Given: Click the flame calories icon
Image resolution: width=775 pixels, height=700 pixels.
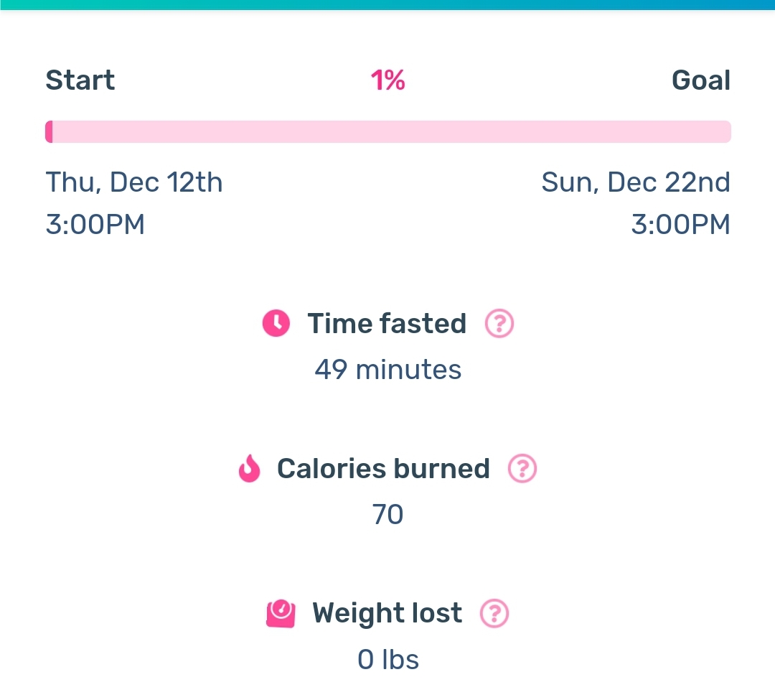Looking at the screenshot, I should click(250, 468).
